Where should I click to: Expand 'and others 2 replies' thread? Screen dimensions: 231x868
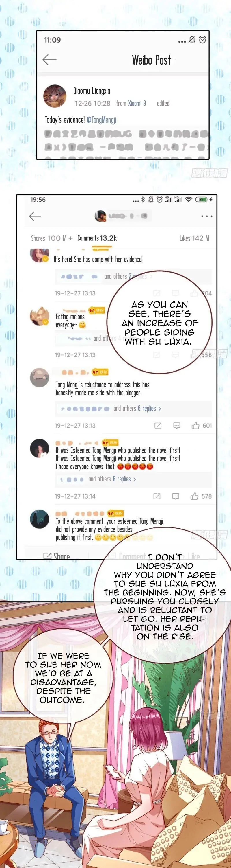(128, 277)
